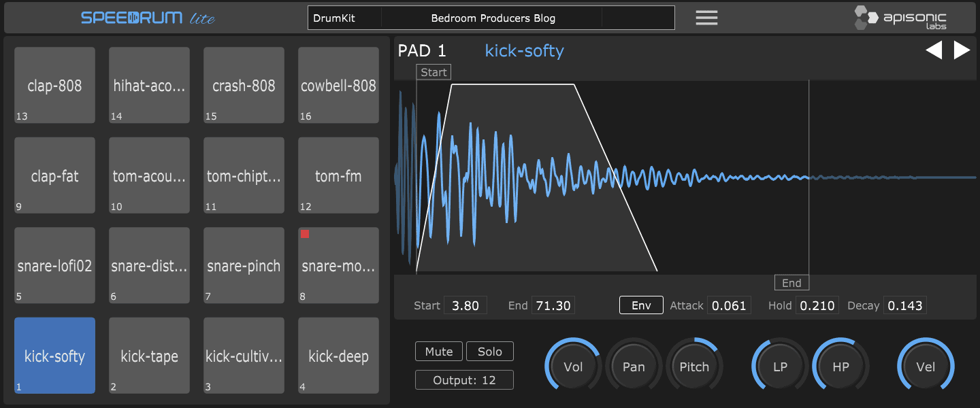Go to the next pad with right arrow

pos(962,50)
